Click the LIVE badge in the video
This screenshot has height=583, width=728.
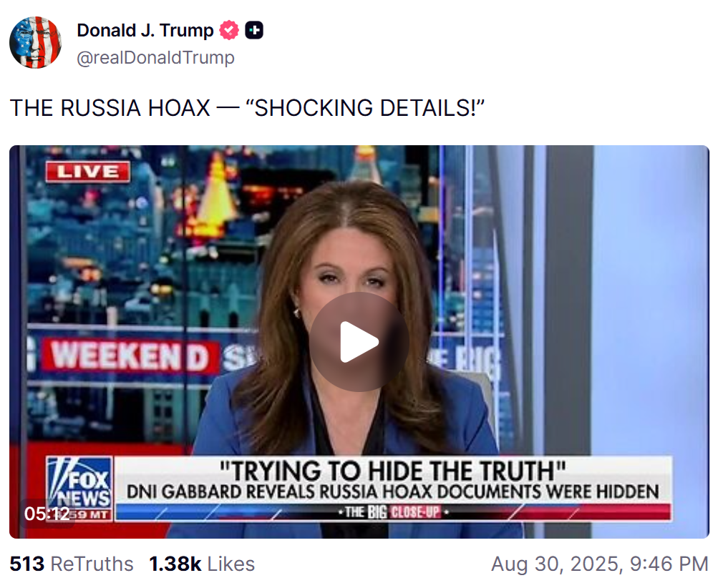[88, 172]
